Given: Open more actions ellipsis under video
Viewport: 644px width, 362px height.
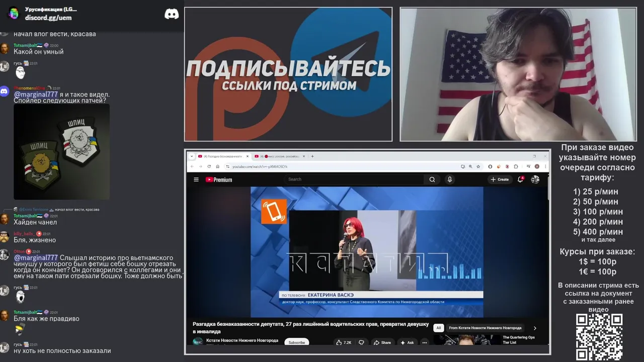Looking at the screenshot, I should 425,342.
